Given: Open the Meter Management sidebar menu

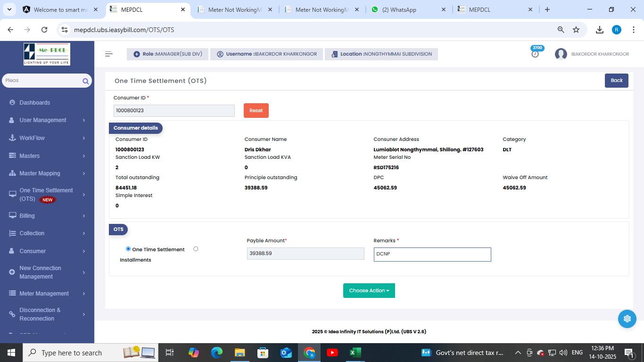Looking at the screenshot, I should pos(47,294).
